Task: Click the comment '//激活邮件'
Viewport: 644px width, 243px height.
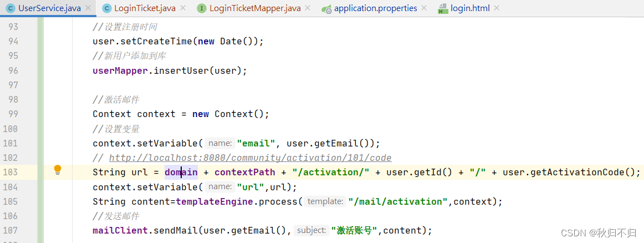Action: (116, 99)
